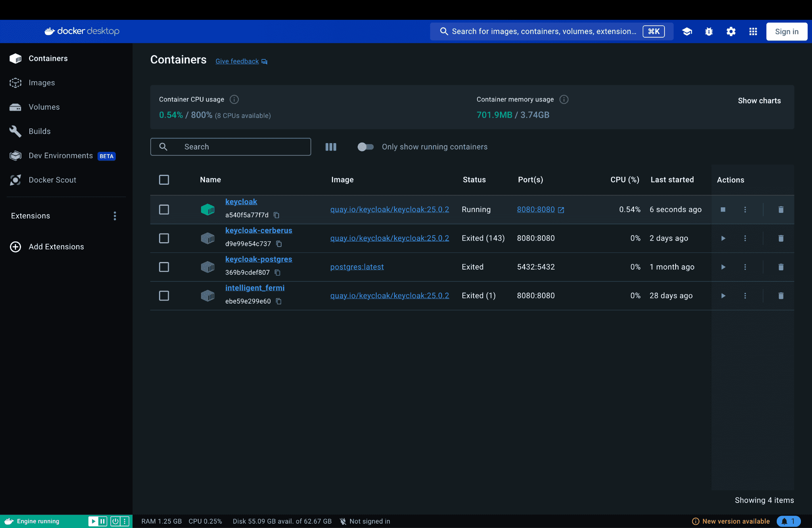Copy the keycloak container ID a540f5a77f7d
812x528 pixels.
click(277, 215)
